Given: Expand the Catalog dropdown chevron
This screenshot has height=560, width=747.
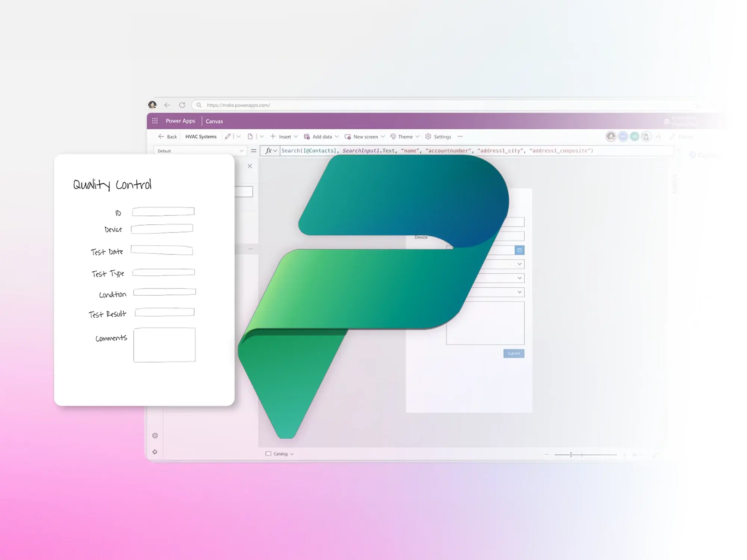Looking at the screenshot, I should click(292, 454).
